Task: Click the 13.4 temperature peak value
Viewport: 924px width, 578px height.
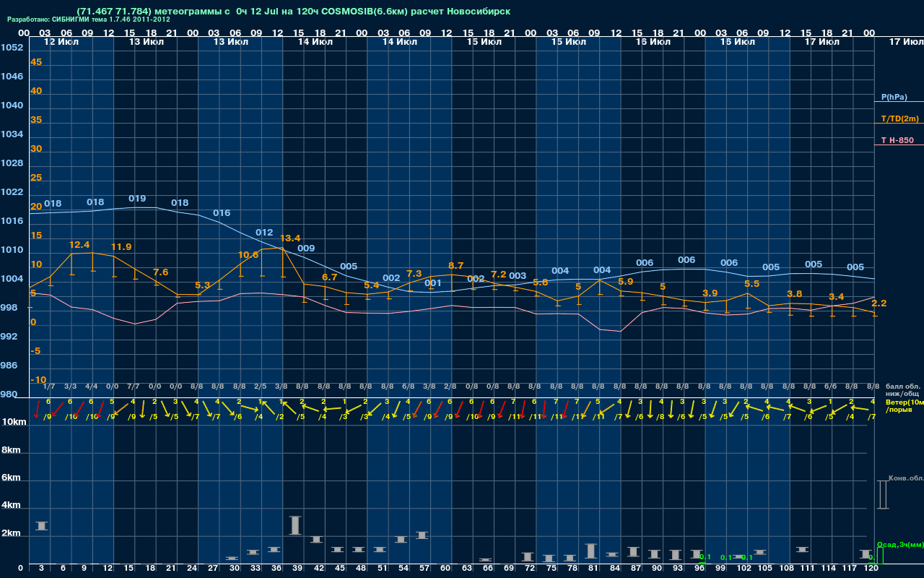Action: [290, 238]
